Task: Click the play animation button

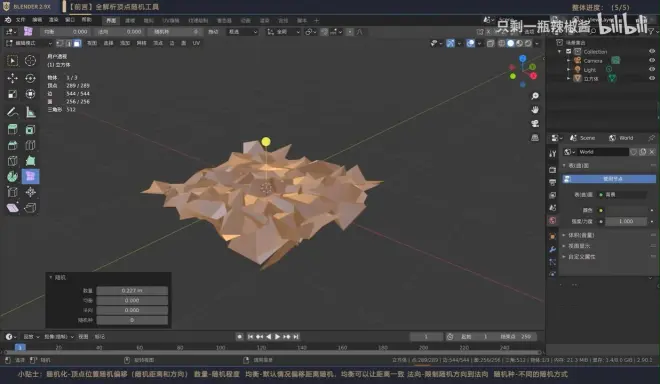Action: 277,336
